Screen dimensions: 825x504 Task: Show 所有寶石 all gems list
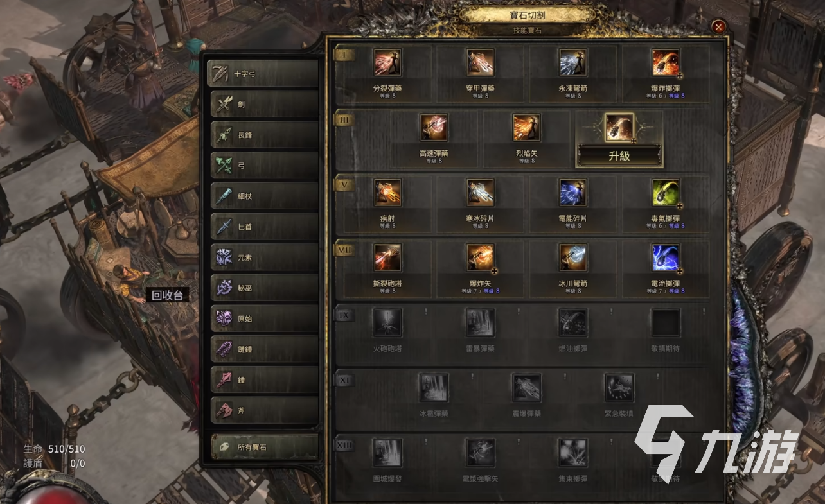tap(264, 448)
